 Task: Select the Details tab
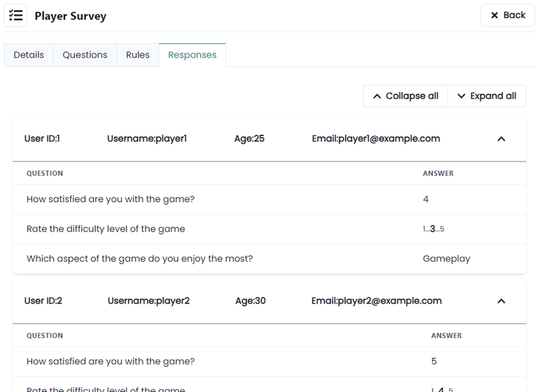point(28,55)
